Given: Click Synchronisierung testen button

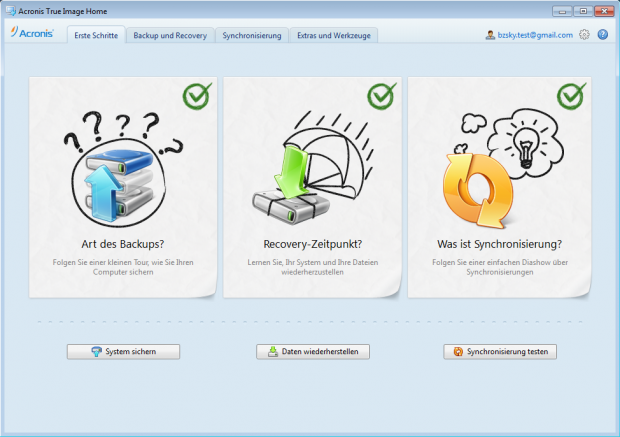Looking at the screenshot, I should [500, 352].
